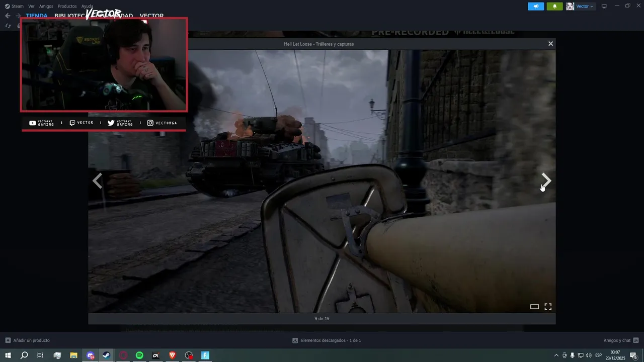Open the OBS recording app in taskbar

(189, 355)
